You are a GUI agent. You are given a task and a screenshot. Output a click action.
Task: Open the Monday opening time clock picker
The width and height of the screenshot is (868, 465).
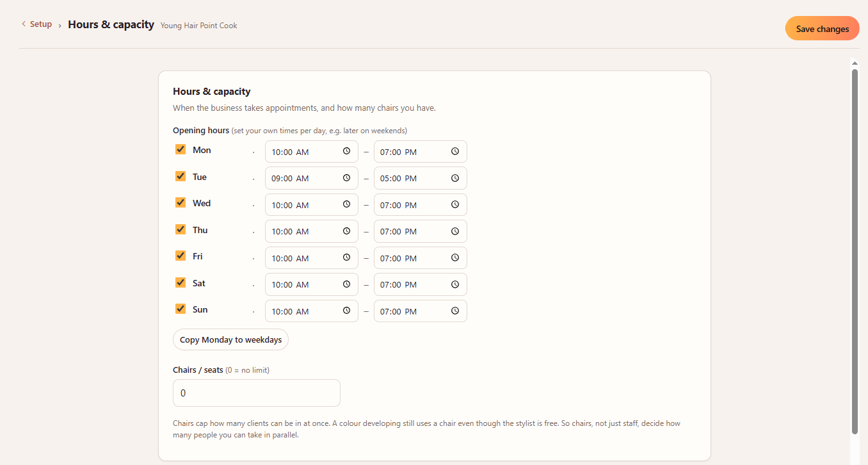click(346, 152)
